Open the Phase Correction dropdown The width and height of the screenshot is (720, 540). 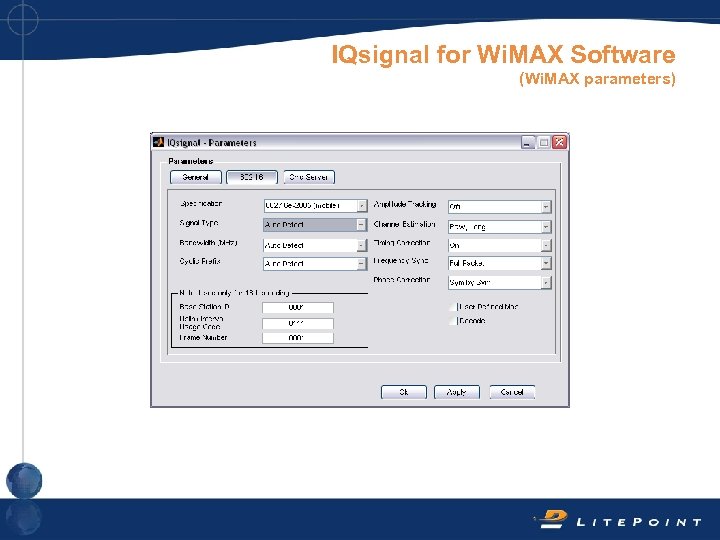(x=500, y=282)
